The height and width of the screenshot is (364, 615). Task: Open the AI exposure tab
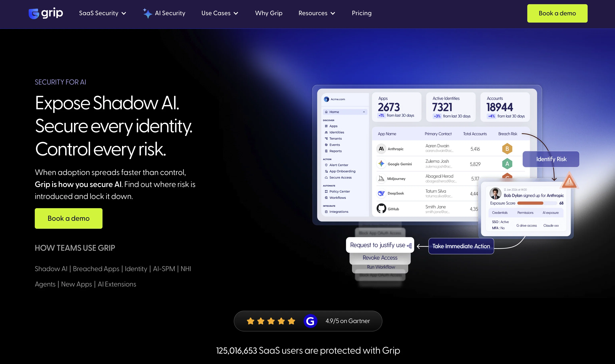tap(550, 213)
